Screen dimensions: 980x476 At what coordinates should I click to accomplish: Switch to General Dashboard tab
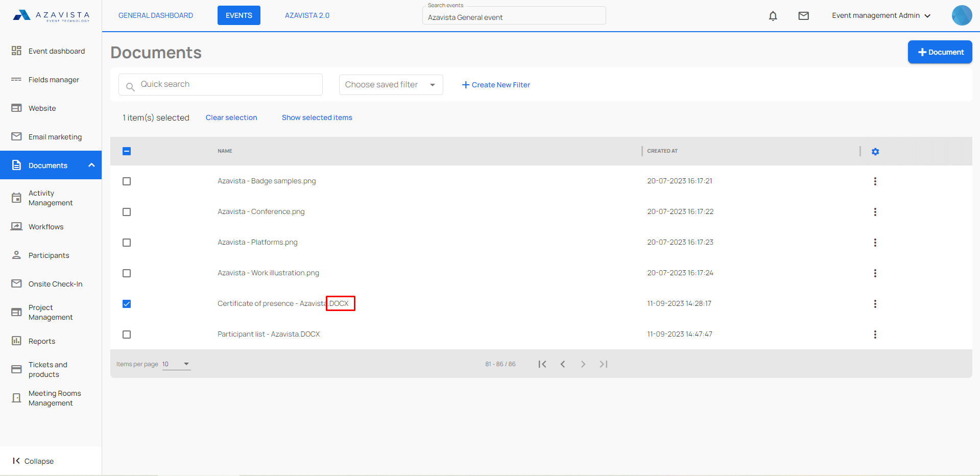(156, 15)
